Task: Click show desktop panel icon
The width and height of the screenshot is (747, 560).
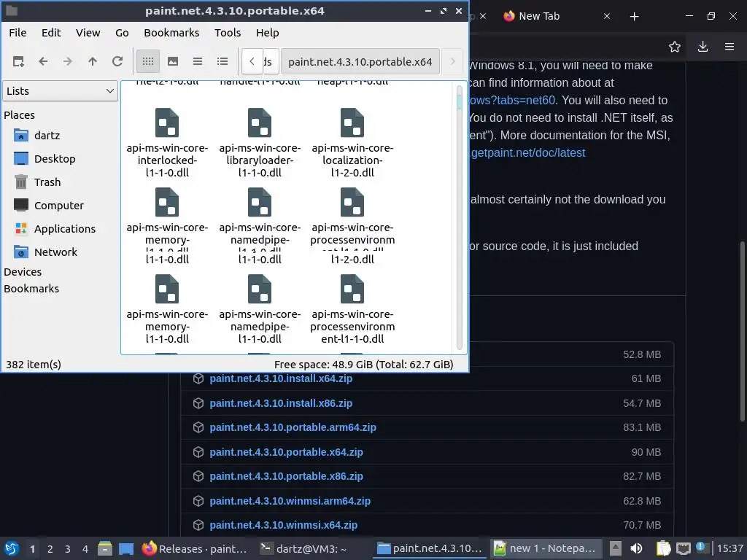Action: (x=126, y=548)
